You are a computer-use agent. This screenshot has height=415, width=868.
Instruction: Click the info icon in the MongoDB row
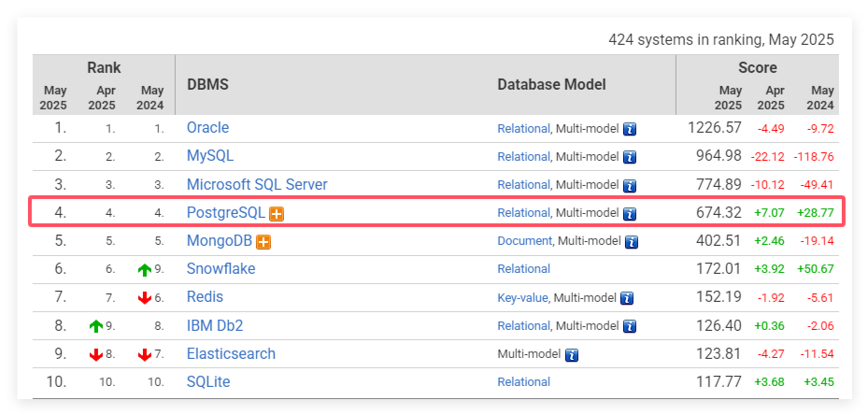coord(632,241)
